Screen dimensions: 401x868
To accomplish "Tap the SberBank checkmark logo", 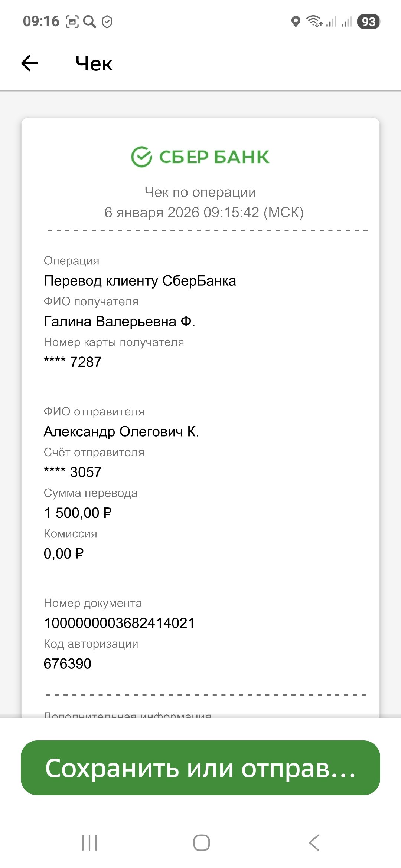I will [141, 157].
